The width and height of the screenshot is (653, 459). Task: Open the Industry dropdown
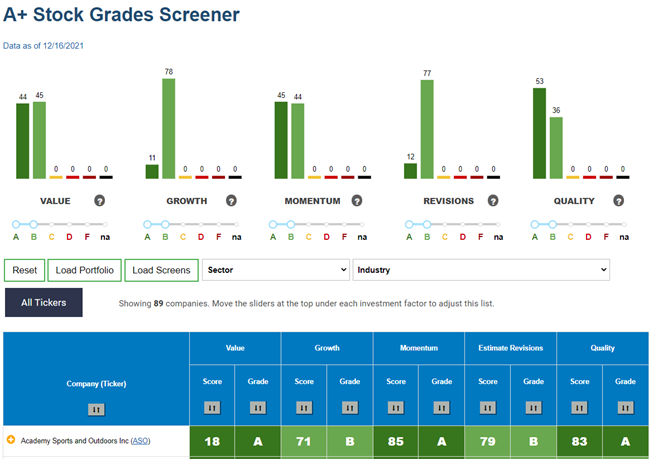pos(481,270)
